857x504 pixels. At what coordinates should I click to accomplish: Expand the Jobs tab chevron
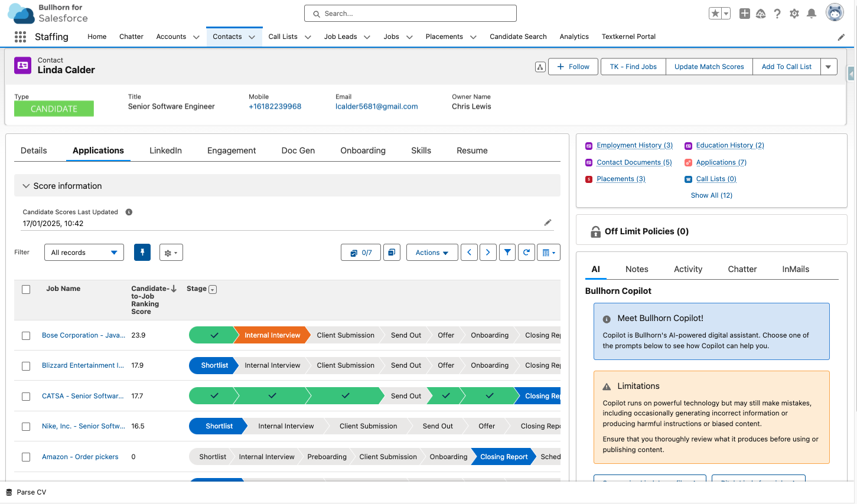coord(409,37)
